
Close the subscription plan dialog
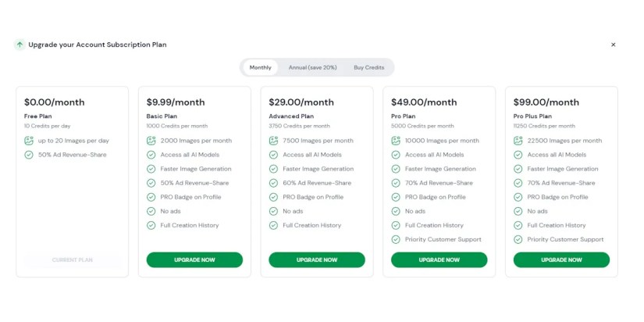(x=613, y=45)
